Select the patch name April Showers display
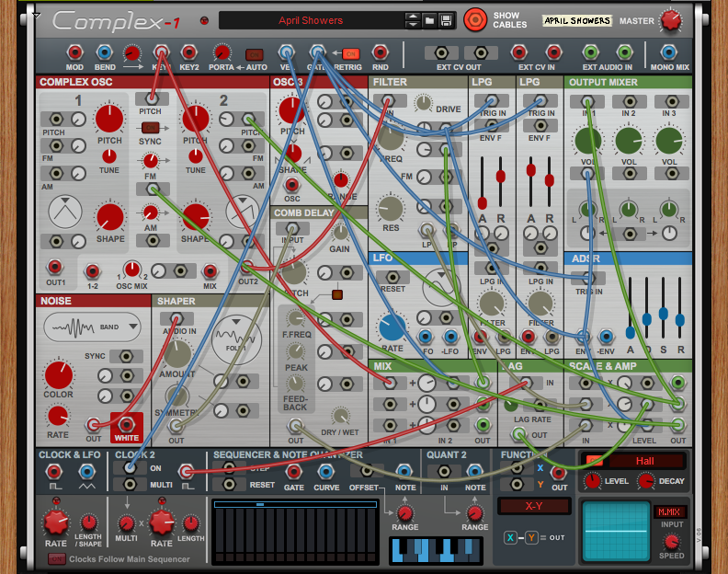 311,20
